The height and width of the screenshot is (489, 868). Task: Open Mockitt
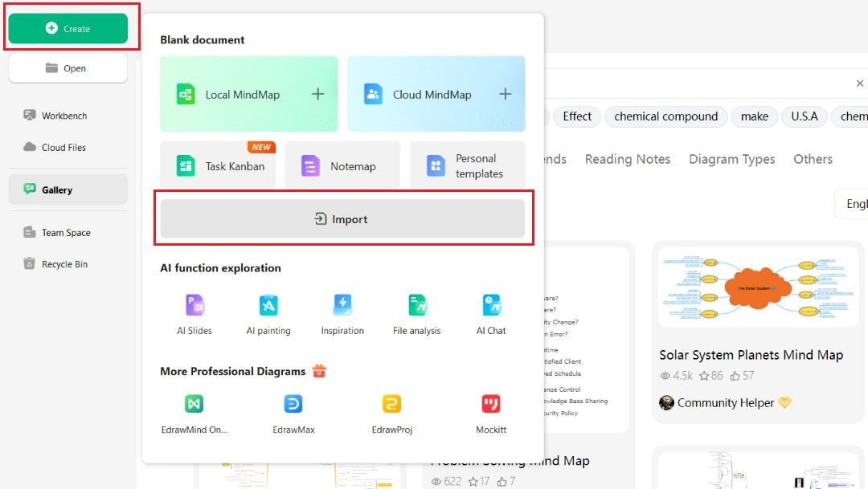pos(491,414)
